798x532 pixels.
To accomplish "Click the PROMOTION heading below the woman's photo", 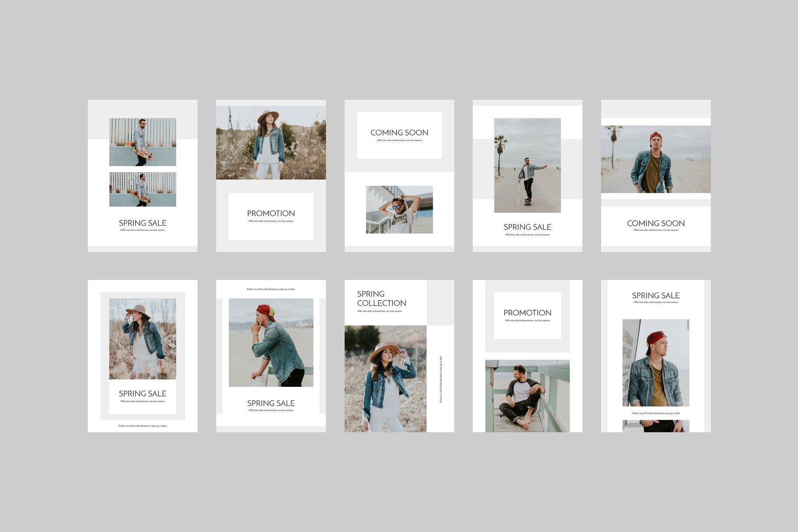I will 271,213.
